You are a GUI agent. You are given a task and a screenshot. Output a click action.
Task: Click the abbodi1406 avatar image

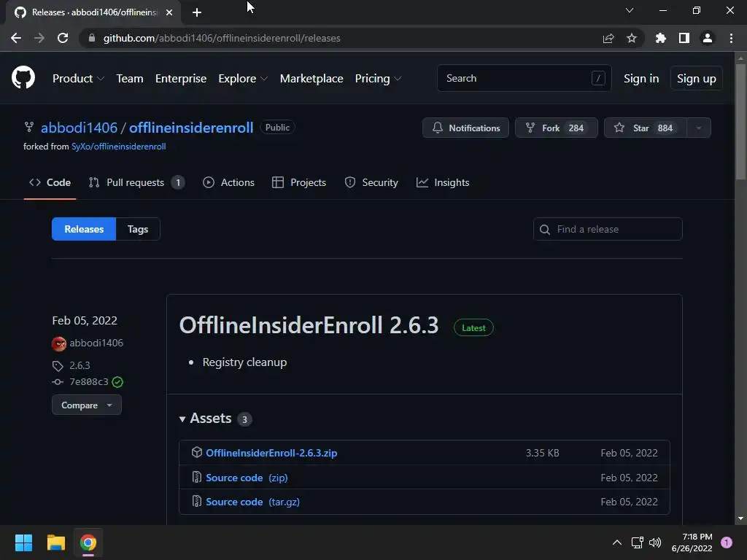pos(59,343)
